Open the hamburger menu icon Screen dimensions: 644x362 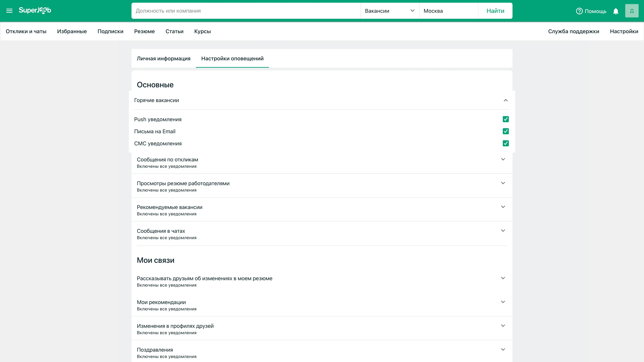coord(9,11)
